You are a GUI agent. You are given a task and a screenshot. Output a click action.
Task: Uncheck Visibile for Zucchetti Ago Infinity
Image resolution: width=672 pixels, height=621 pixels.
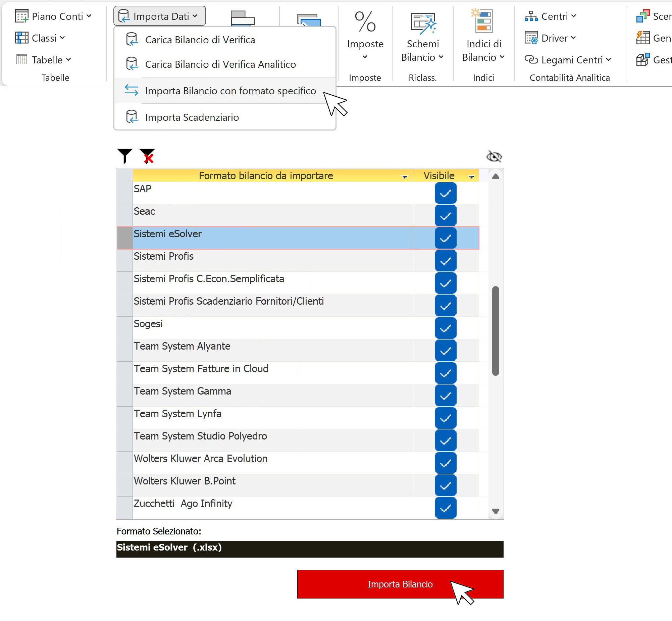(445, 508)
